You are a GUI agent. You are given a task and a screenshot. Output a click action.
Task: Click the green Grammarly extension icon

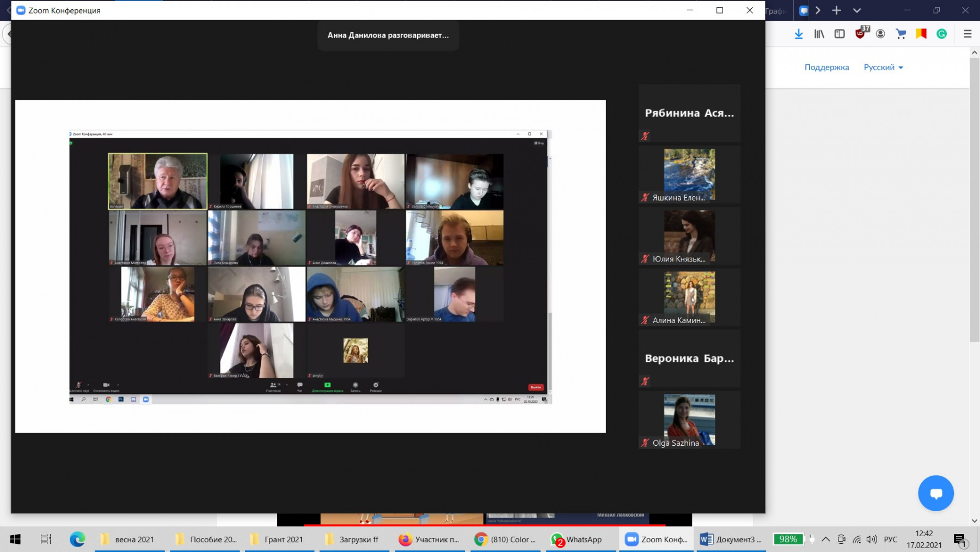point(941,34)
